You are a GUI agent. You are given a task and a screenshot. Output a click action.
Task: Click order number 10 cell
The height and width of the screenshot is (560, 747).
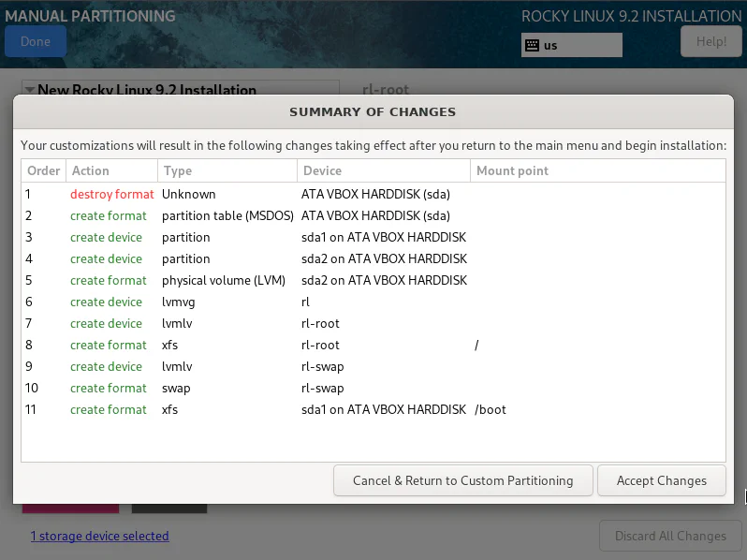click(32, 388)
